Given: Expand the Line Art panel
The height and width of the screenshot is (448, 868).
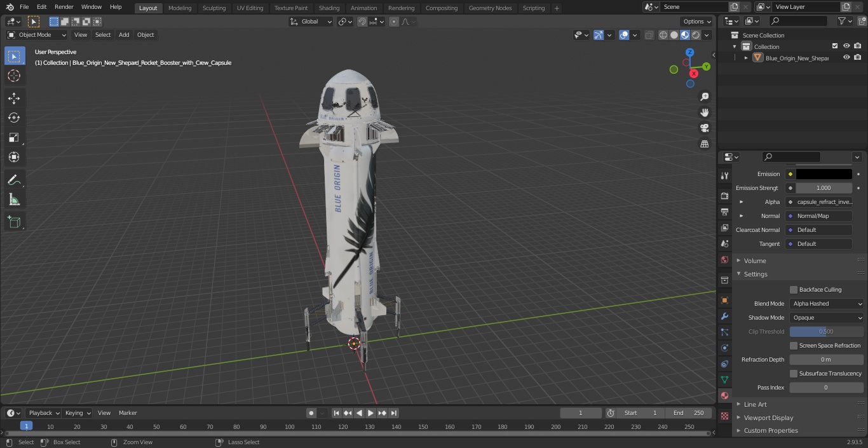Looking at the screenshot, I should (x=755, y=404).
